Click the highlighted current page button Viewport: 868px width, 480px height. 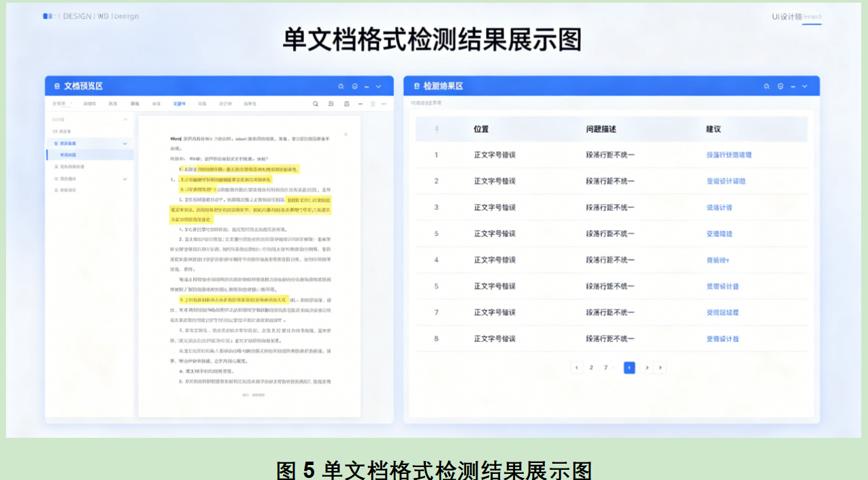[629, 368]
